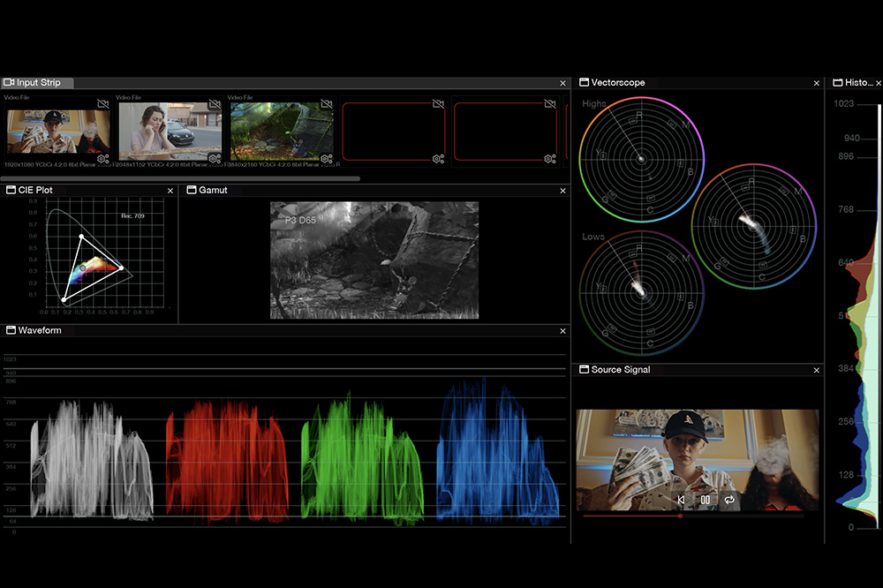Screen dimensions: 883x588
Task: Open settings gear on the 2048x1152 video input
Action: click(215, 159)
